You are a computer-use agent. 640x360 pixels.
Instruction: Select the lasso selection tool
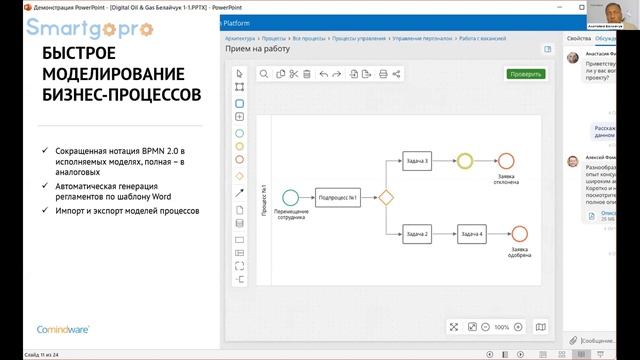click(240, 87)
